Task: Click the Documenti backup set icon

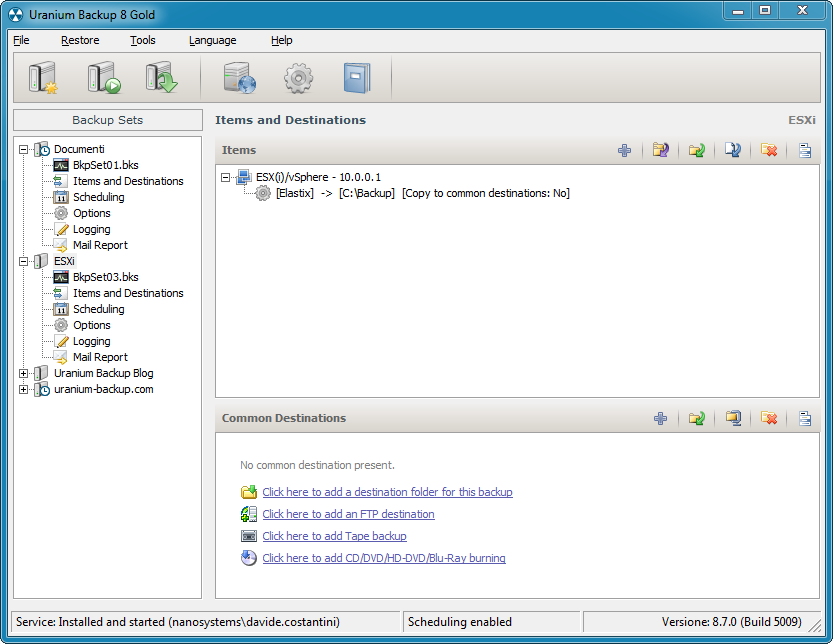Action: 42,149
